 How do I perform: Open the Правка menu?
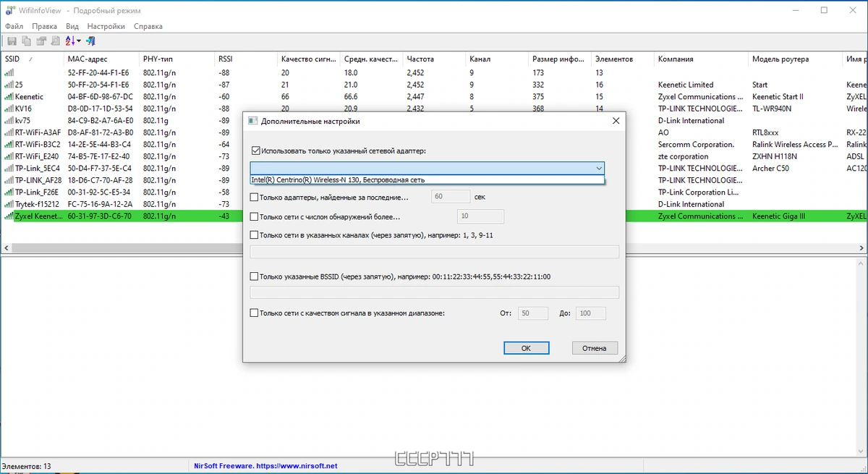click(44, 26)
